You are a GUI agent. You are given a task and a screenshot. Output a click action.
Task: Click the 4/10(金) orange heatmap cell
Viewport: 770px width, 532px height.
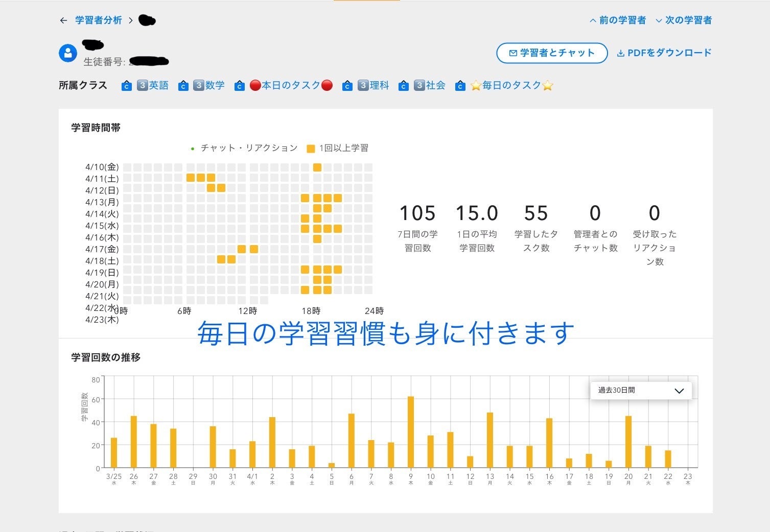(x=317, y=167)
